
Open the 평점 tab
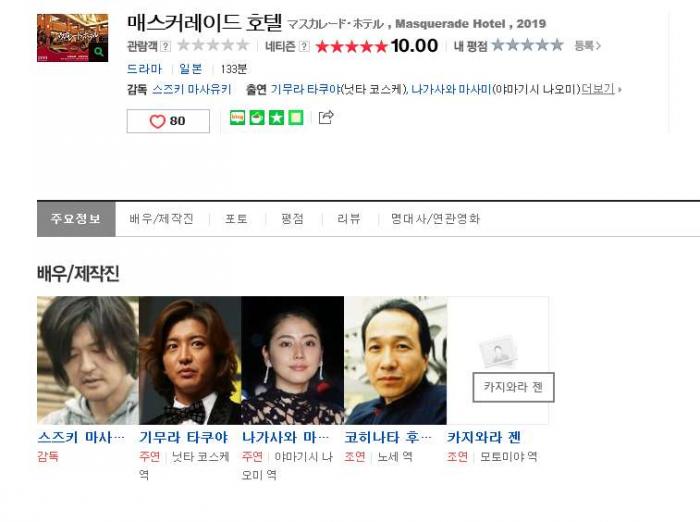coord(292,219)
